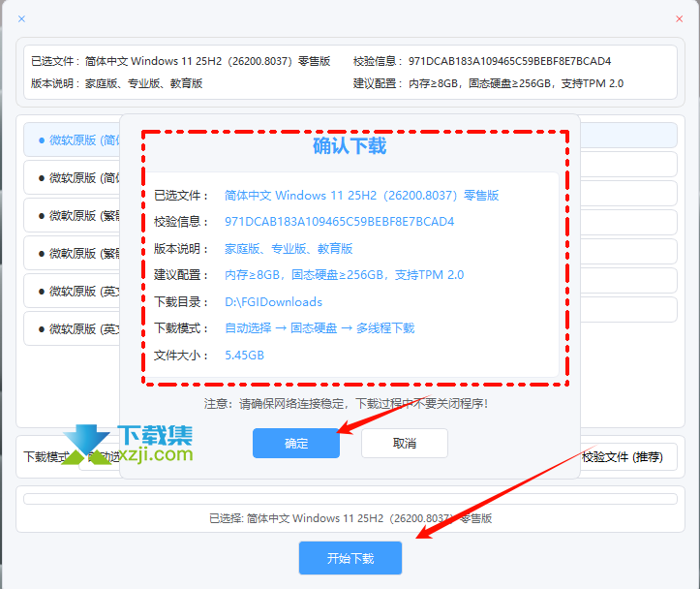
Task: Select the first 微软原版 (英文) list row
Action: pos(72,292)
